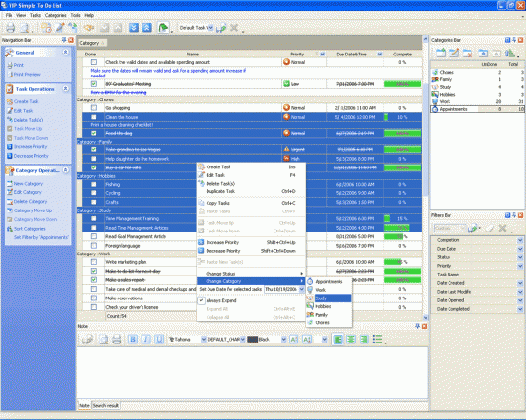
Task: Click the Edit Task pencil toolbar icon
Action: pos(59,28)
